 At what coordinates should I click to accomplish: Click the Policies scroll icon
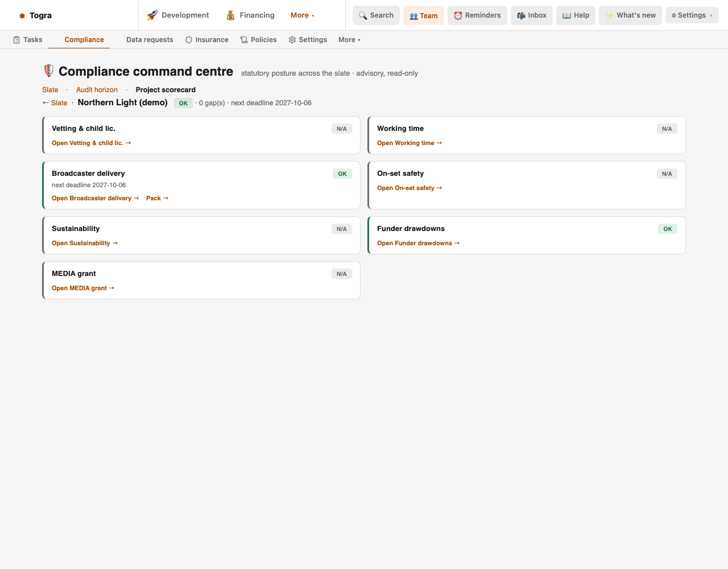244,40
